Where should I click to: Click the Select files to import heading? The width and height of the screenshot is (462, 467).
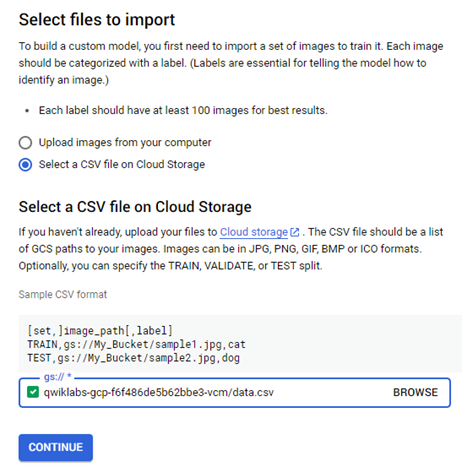(x=97, y=20)
